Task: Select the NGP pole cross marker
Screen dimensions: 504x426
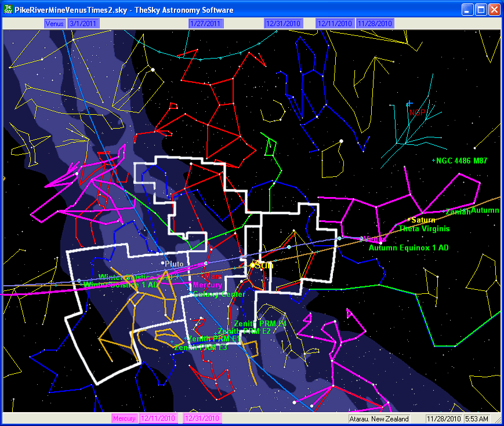Action: (409, 103)
